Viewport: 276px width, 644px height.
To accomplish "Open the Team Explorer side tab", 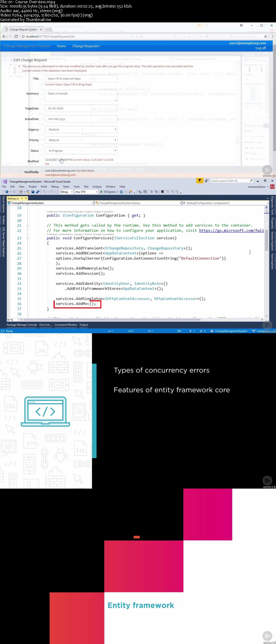I will pyautogui.click(x=272, y=261).
